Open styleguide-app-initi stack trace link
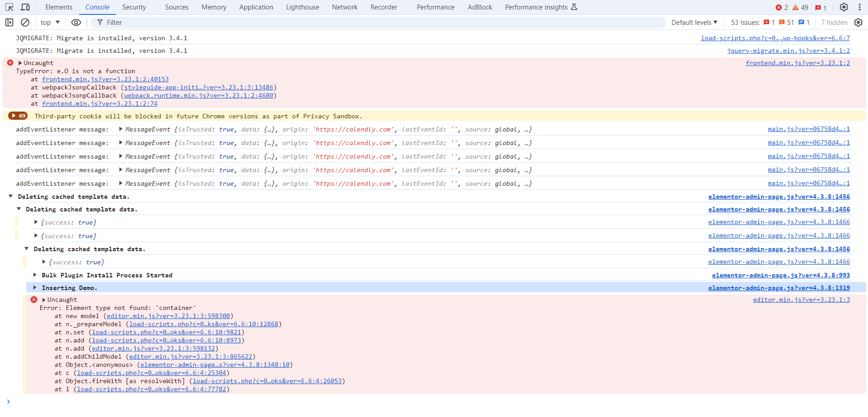Image resolution: width=868 pixels, height=417 pixels. click(199, 87)
